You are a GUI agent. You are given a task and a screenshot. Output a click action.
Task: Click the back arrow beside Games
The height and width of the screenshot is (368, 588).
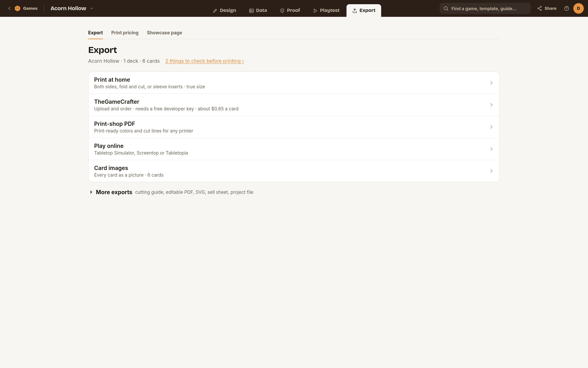[9, 9]
